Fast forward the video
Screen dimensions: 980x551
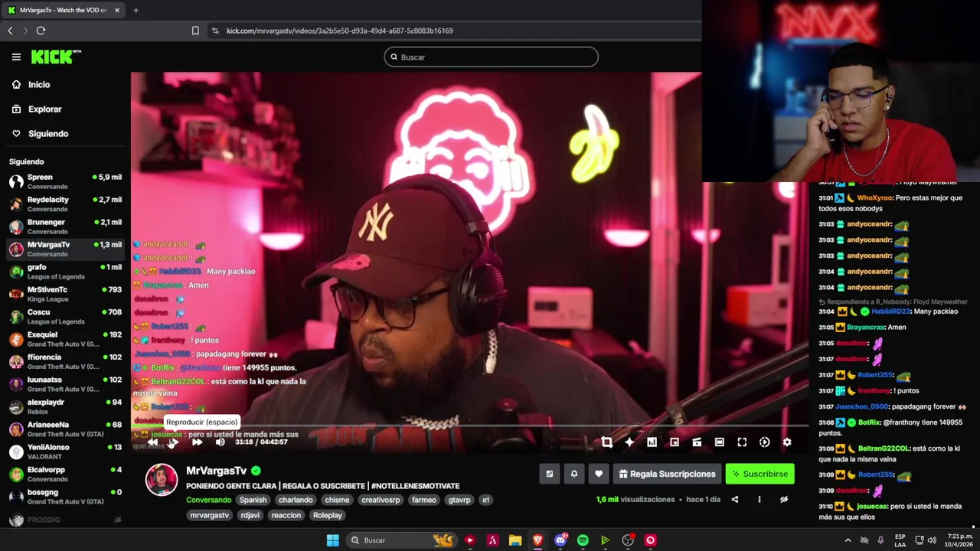tap(197, 442)
